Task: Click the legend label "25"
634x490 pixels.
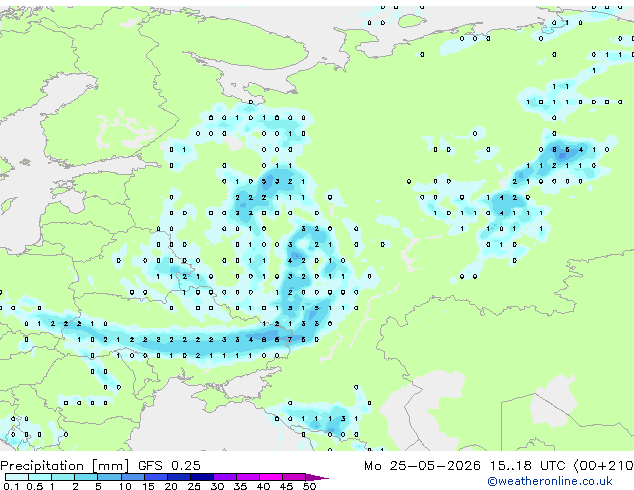Action: [x=194, y=486]
